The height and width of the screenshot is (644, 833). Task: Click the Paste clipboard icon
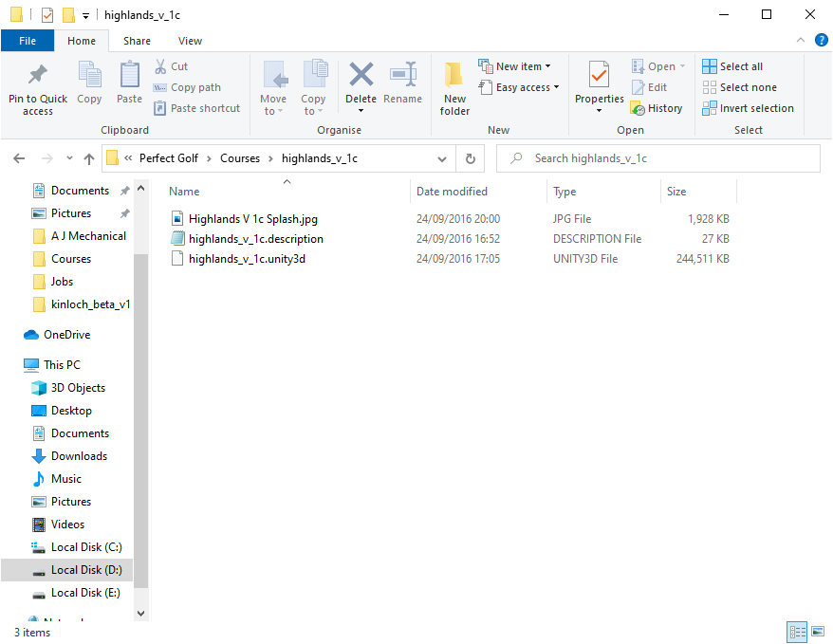(x=129, y=76)
